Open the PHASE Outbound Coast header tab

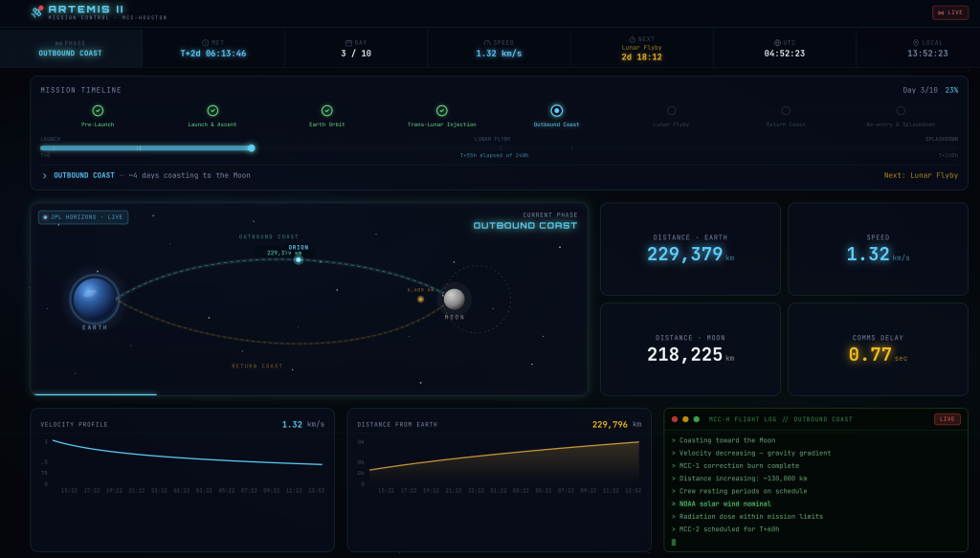click(71, 48)
